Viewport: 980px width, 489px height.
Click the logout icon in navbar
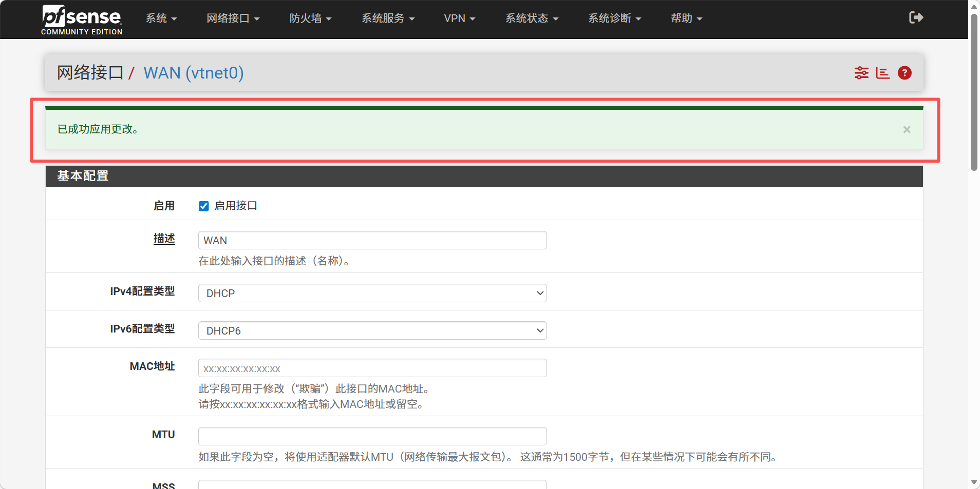click(x=916, y=18)
